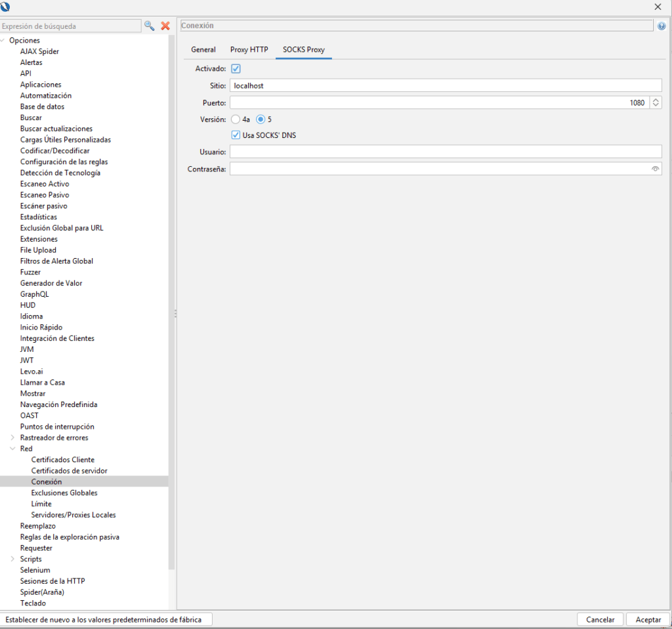Image resolution: width=672 pixels, height=629 pixels.
Task: Click the Puerto spinner arrows
Action: (x=656, y=103)
